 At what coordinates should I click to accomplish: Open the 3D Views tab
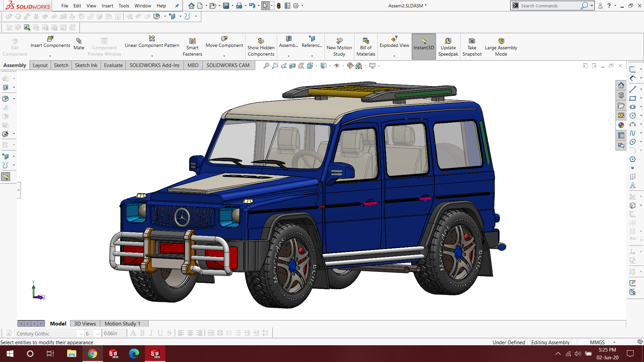(x=85, y=323)
